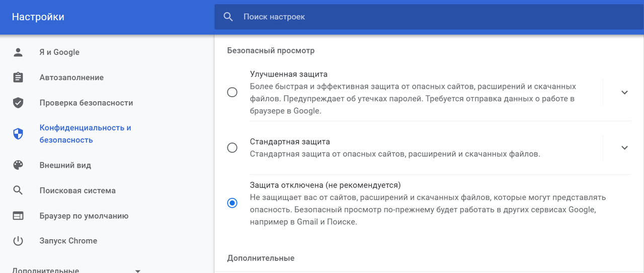The image size is (644, 273).
Task: Click the Настройки header title
Action: click(x=38, y=17)
